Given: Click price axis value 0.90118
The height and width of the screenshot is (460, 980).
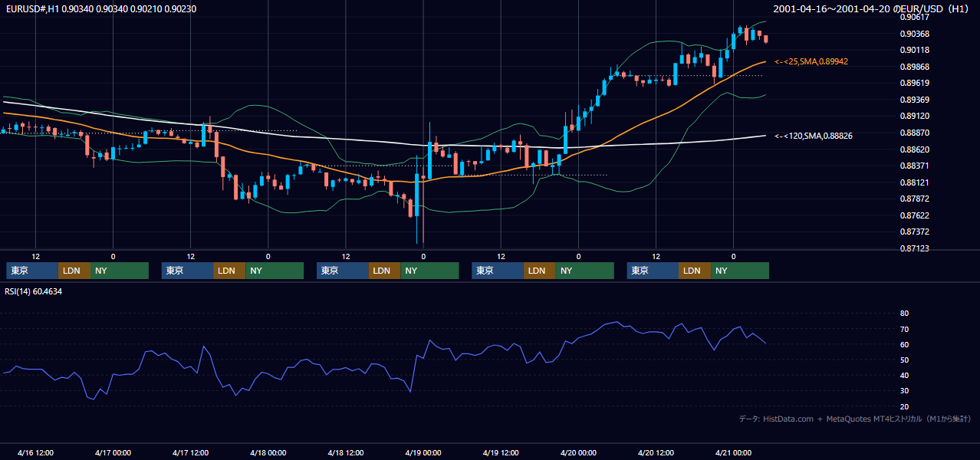Looking at the screenshot, I should coord(914,50).
